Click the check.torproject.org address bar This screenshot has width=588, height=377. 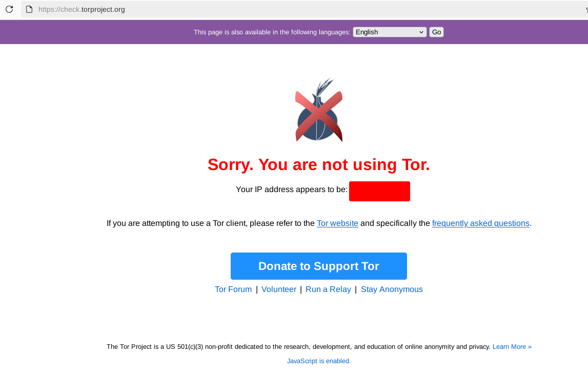(300, 9)
